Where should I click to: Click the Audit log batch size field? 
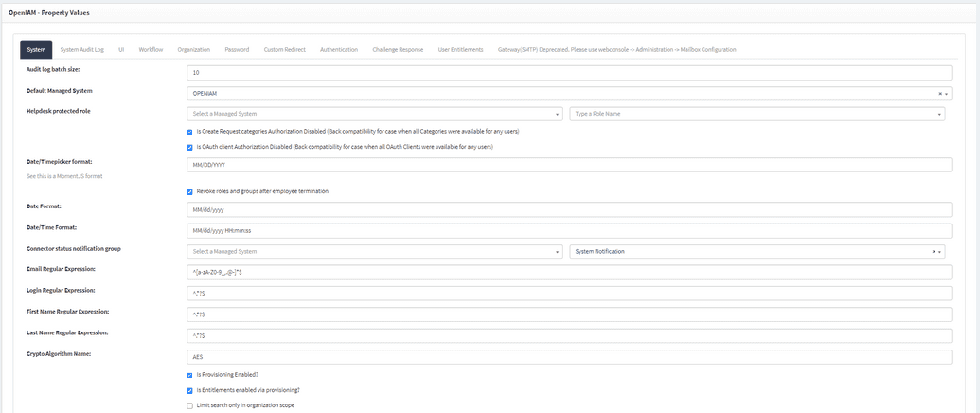pyautogui.click(x=569, y=73)
